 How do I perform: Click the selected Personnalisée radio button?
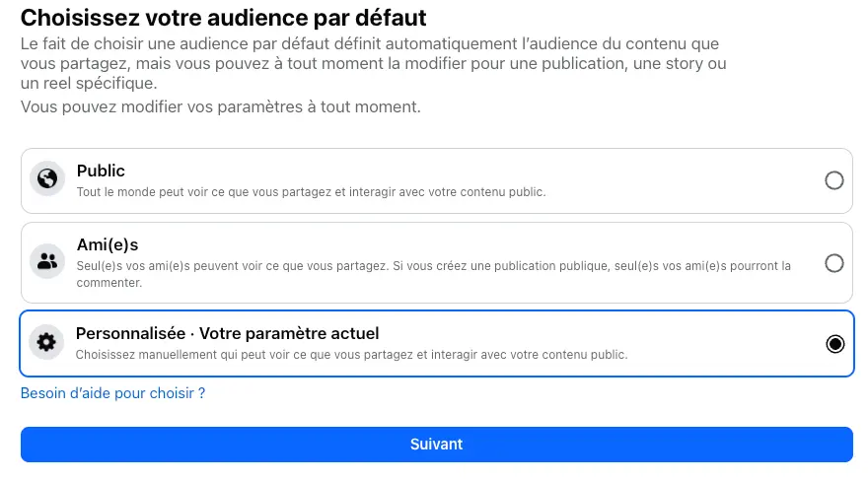[x=835, y=343]
